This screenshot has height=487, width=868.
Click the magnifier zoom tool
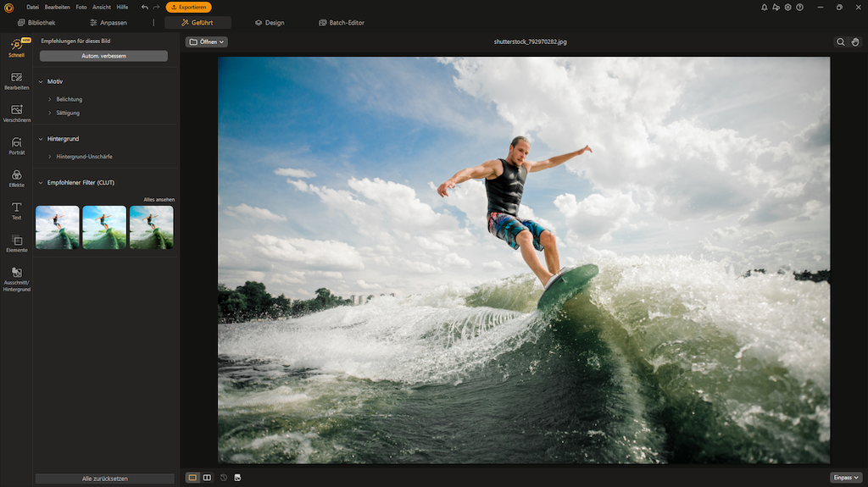click(840, 42)
